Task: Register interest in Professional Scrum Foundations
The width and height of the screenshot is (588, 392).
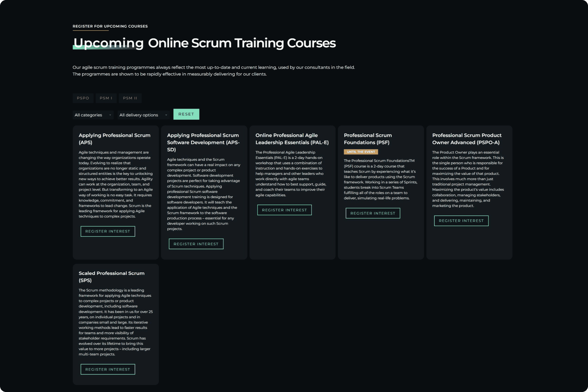Action: 373,213
